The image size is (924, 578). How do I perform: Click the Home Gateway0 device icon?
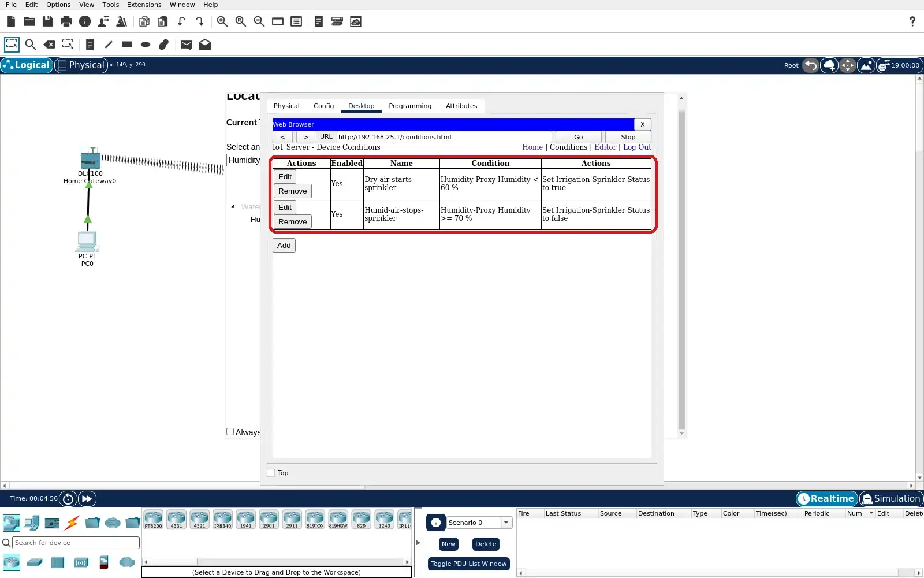pyautogui.click(x=90, y=158)
